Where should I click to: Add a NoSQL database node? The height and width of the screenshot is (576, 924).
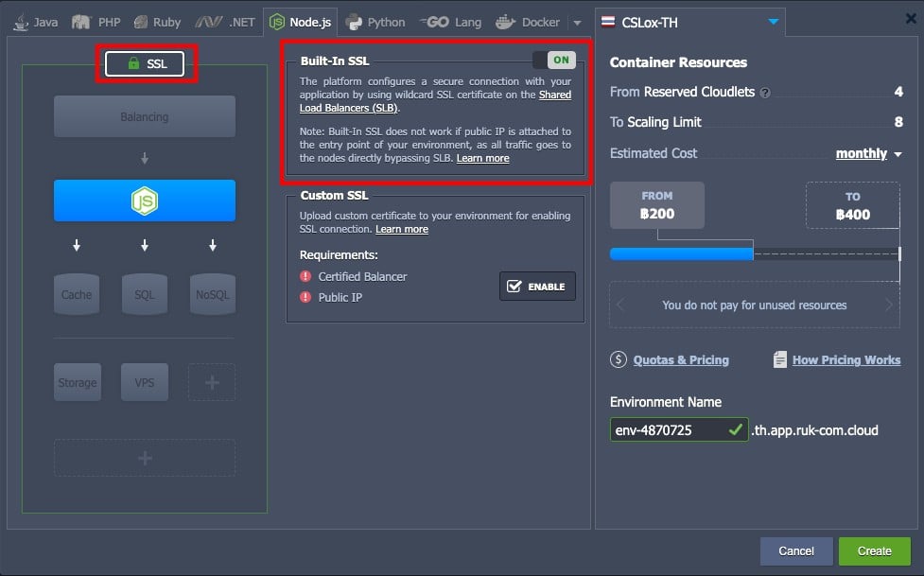tap(213, 294)
